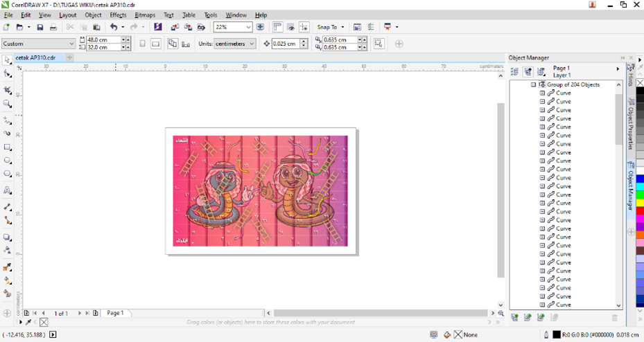Open the page size Custom dropdown
This screenshot has height=342, width=644.
(71, 44)
